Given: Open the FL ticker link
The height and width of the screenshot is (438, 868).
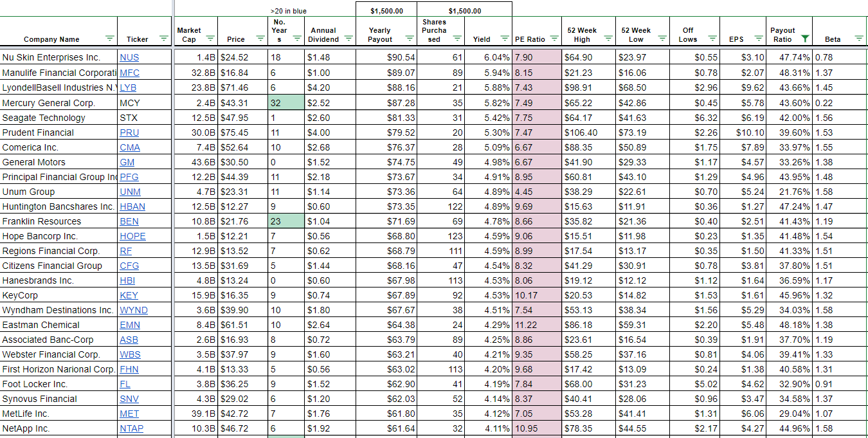Looking at the screenshot, I should [125, 384].
